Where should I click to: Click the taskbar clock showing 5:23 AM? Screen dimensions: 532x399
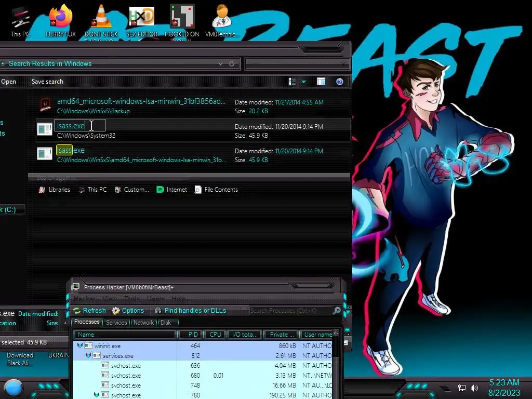[504, 388]
